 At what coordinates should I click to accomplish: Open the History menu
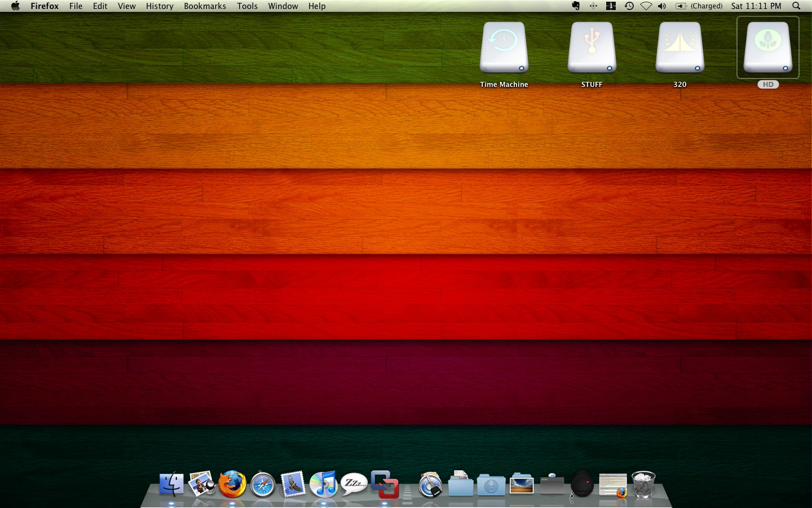click(160, 6)
